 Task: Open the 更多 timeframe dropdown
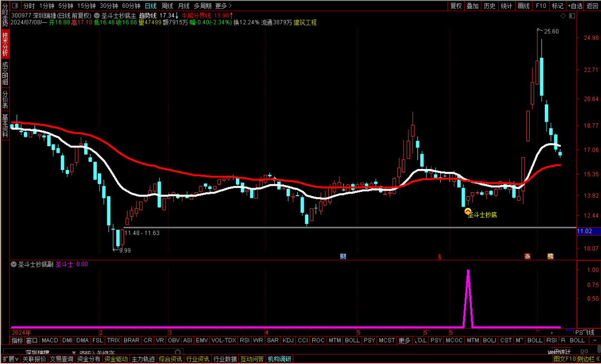(x=223, y=6)
